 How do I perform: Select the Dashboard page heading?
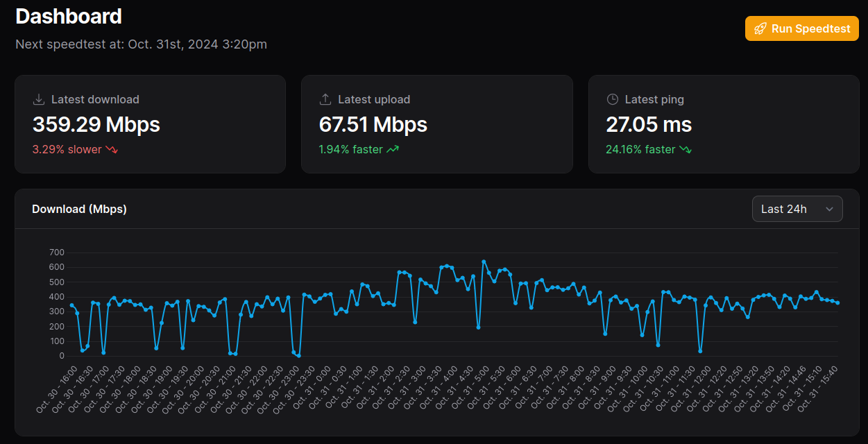point(69,17)
